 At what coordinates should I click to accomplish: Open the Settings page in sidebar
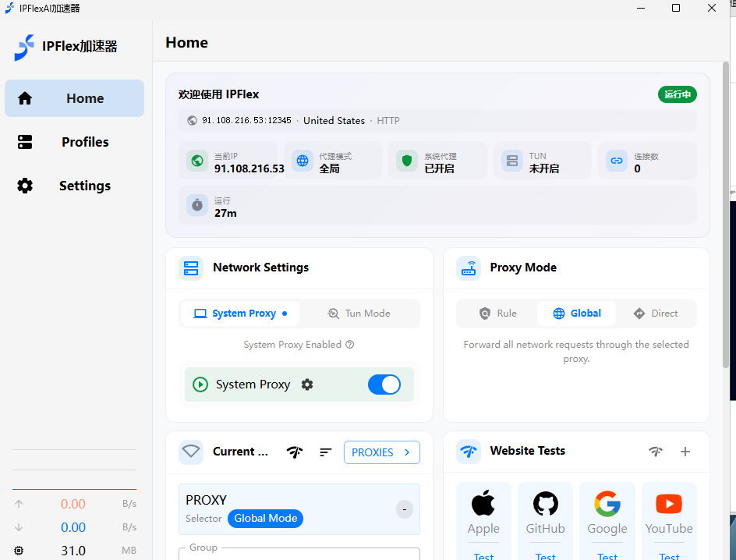tap(74, 186)
